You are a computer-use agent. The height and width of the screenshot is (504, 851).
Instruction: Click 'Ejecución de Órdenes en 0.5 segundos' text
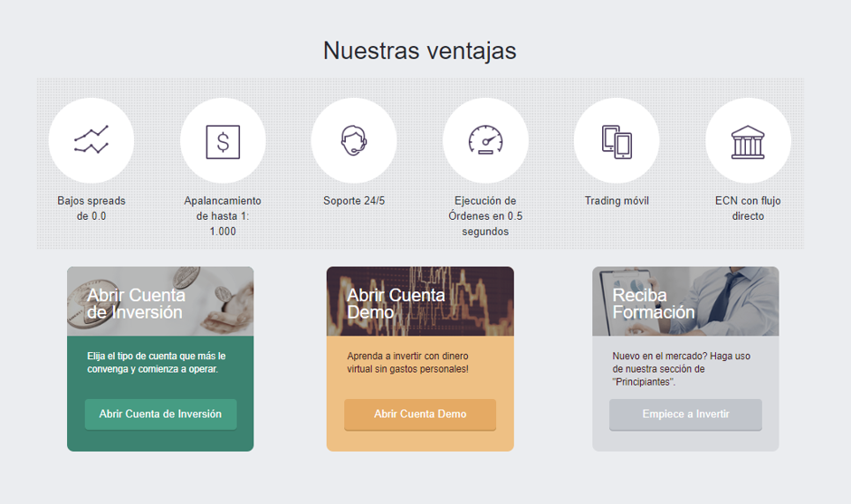(x=485, y=216)
